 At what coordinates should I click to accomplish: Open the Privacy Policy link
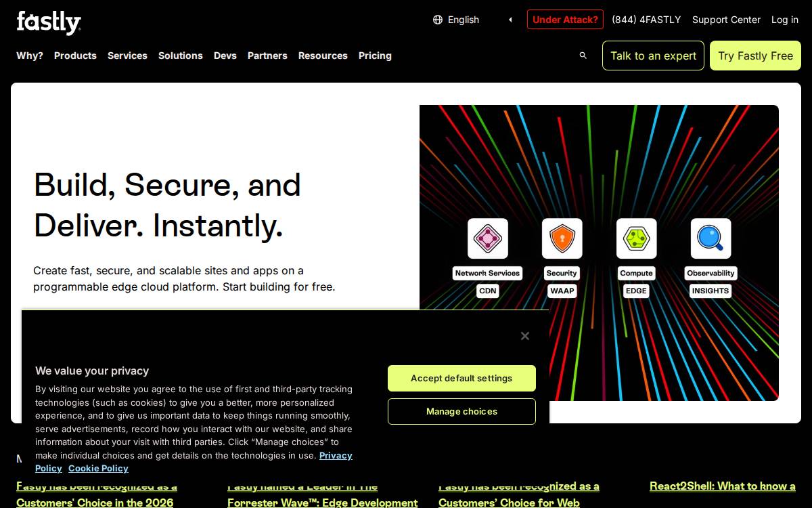pos(336,455)
